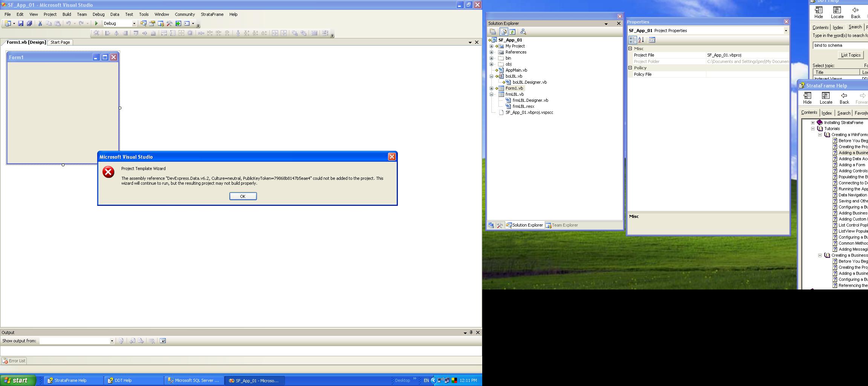Screen dimensions: 868x386
Task: Open the StrataFrame menu
Action: (x=212, y=14)
